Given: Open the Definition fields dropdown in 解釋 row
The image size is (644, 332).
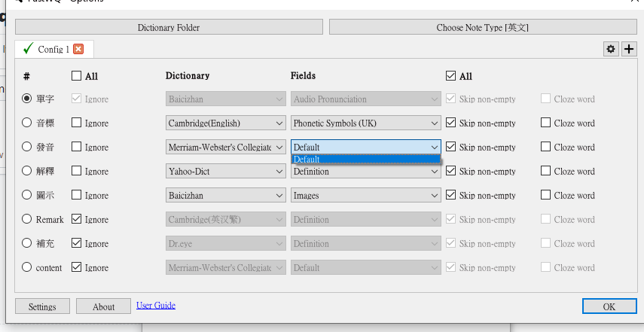Looking at the screenshot, I should click(x=366, y=171).
